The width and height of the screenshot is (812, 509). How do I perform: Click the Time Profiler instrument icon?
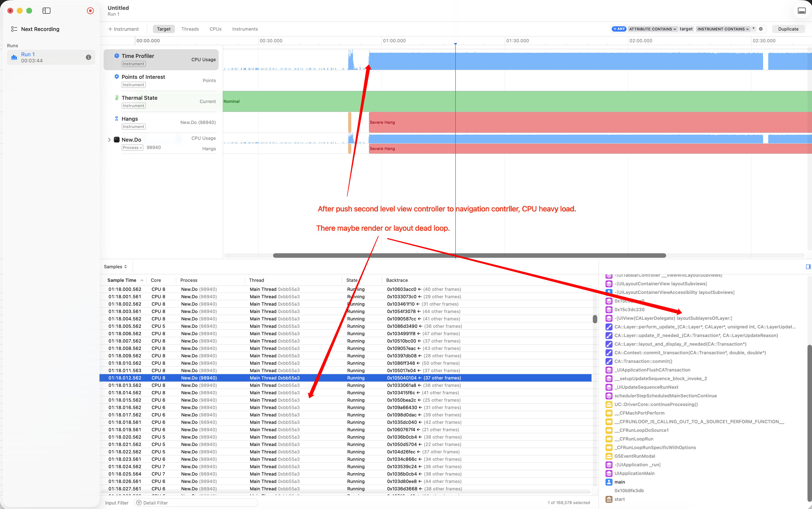[x=116, y=56]
